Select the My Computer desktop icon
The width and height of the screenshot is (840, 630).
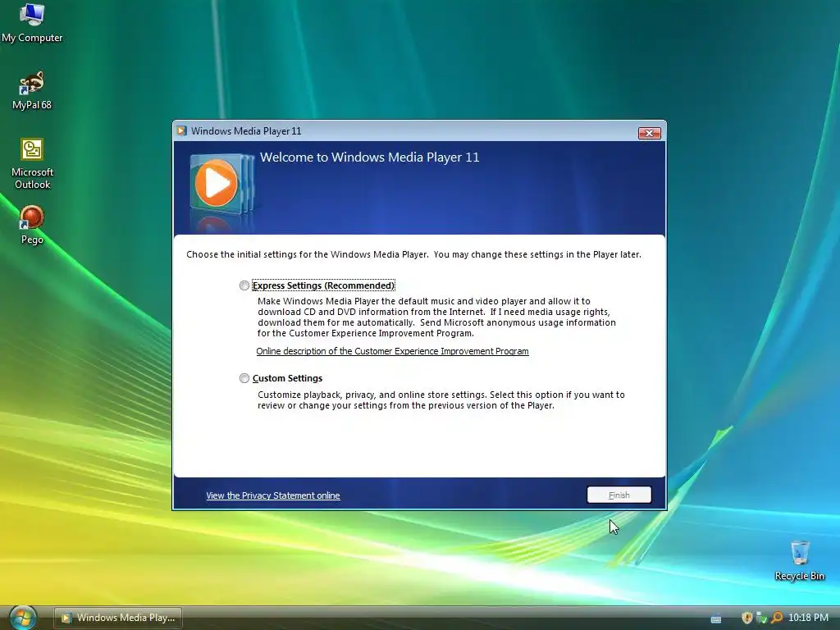[32, 23]
